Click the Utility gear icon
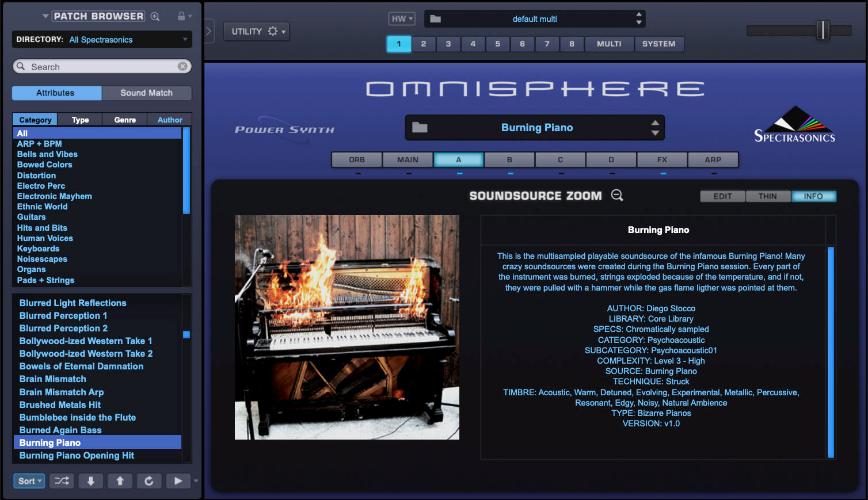Image resolution: width=868 pixels, height=500 pixels. 273,31
